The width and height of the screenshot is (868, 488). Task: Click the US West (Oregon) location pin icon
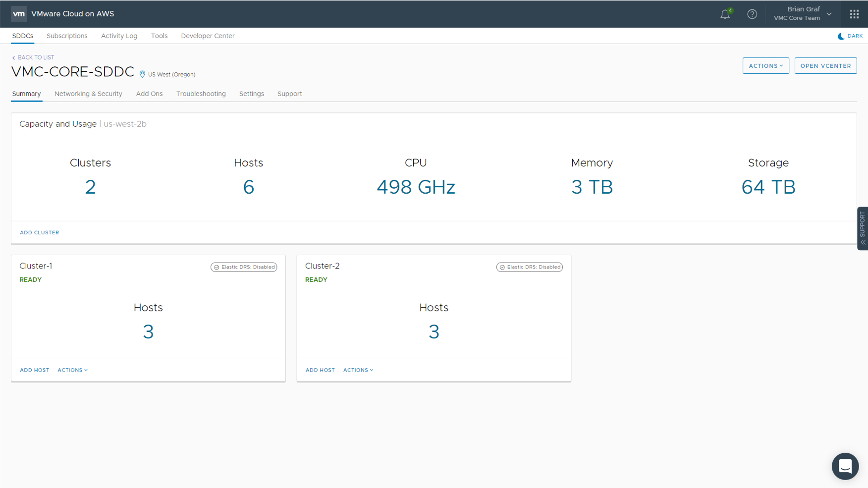click(142, 74)
